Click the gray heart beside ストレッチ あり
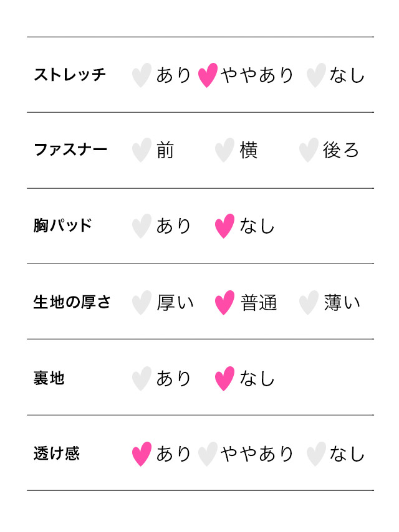Screen dimensions: 399x532 pos(142,75)
